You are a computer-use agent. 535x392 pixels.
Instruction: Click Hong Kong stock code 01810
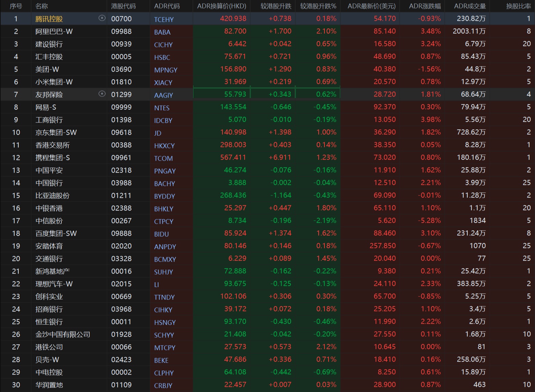pos(121,82)
